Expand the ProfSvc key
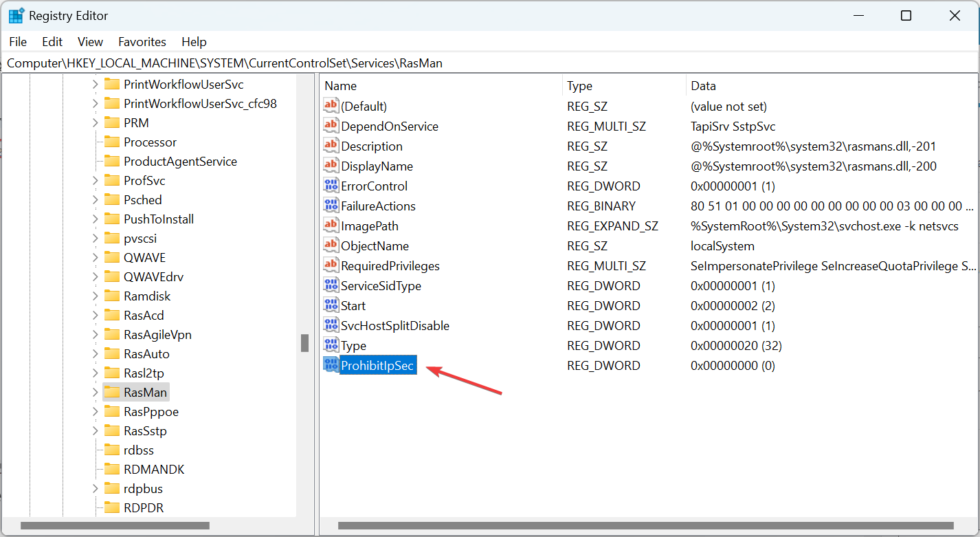The height and width of the screenshot is (537, 980). pyautogui.click(x=96, y=180)
